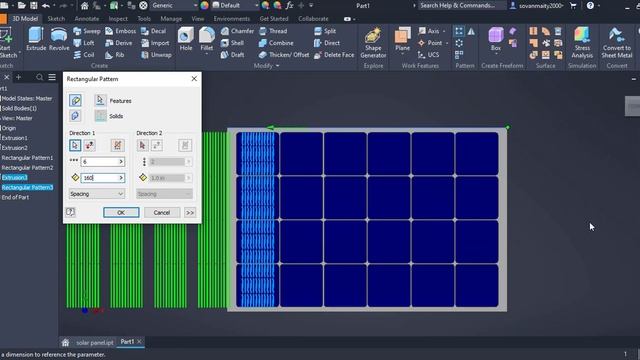
Task: Activate the Solids selector button
Action: coord(100,116)
